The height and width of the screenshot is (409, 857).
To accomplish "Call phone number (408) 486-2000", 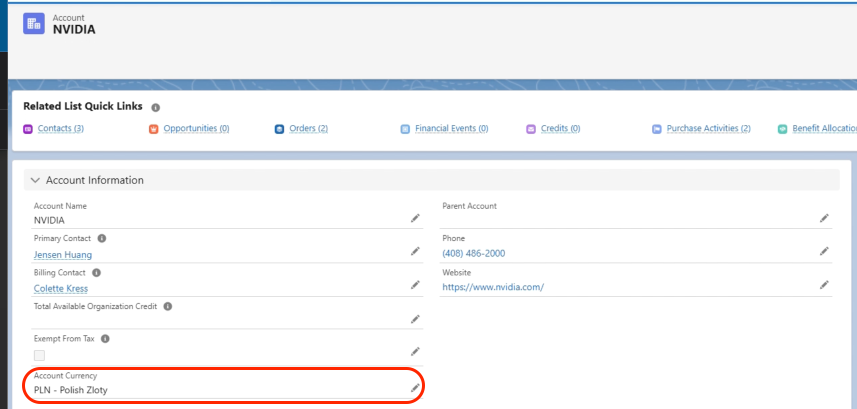I will (473, 253).
